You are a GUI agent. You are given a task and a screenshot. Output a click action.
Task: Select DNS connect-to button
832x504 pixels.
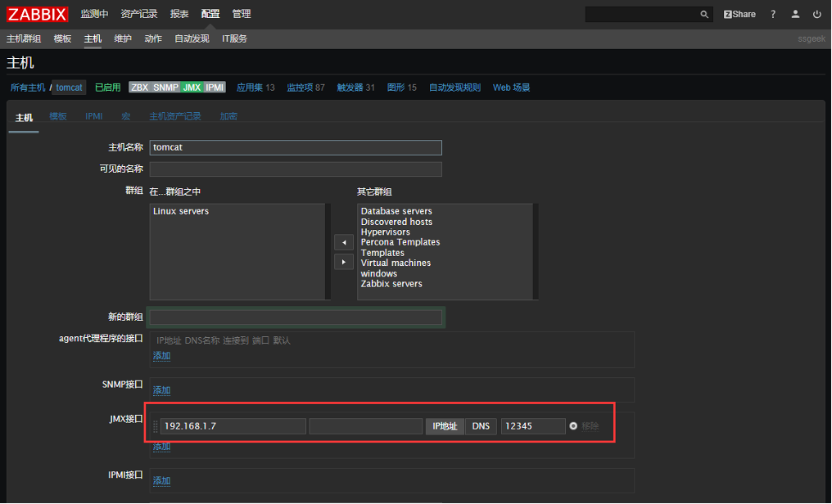coord(481,426)
